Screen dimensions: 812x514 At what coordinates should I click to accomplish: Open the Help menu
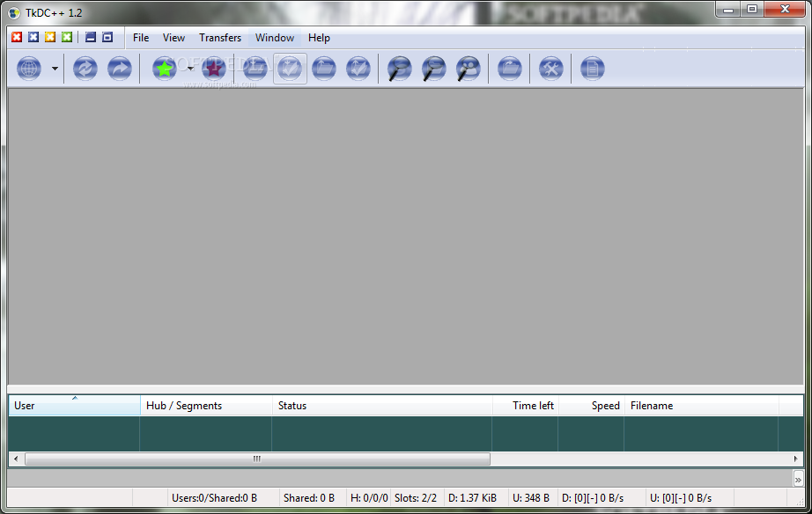click(319, 38)
